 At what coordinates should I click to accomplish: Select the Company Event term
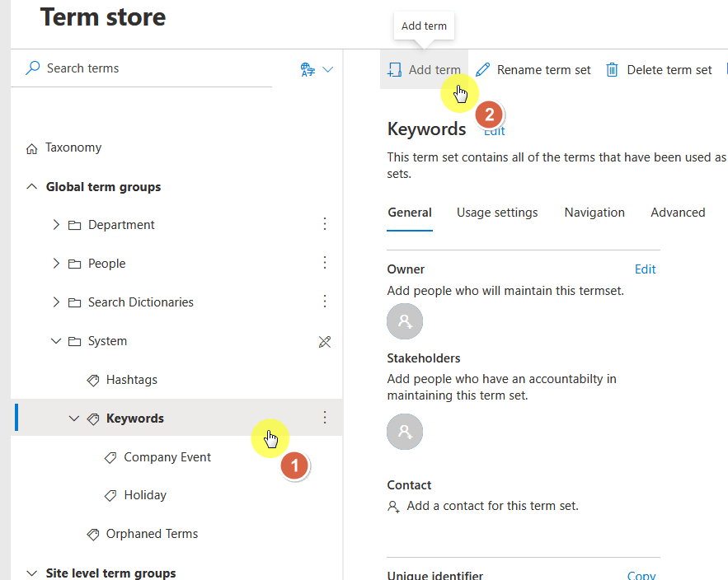[167, 457]
